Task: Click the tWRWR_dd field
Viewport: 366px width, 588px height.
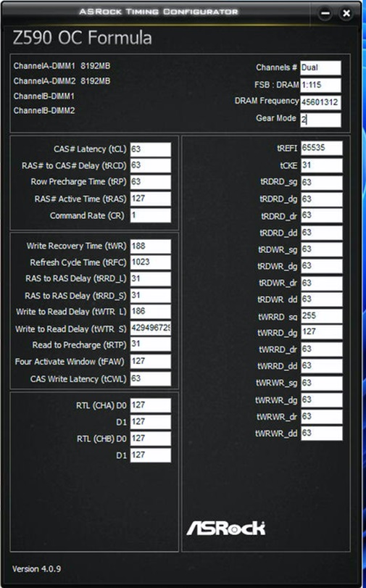Action: click(321, 433)
